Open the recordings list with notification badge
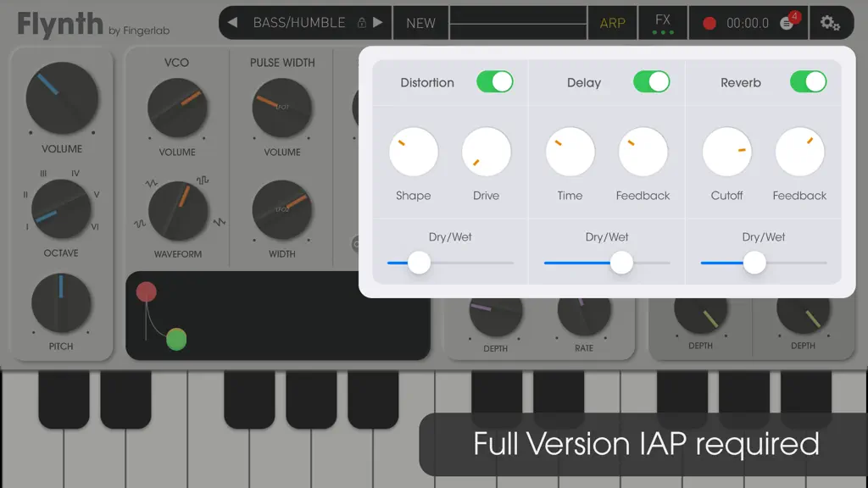The width and height of the screenshot is (868, 488). (789, 21)
